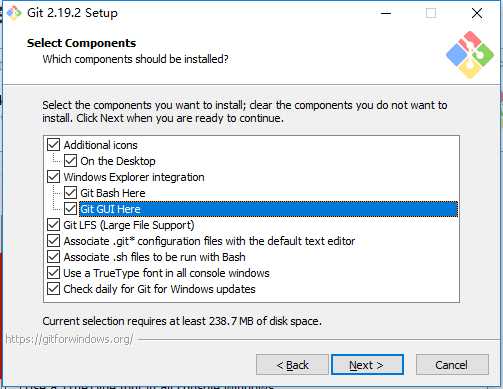The image size is (503, 389).
Task: Uncheck daily Git for Windows updates check
Action: click(x=53, y=289)
